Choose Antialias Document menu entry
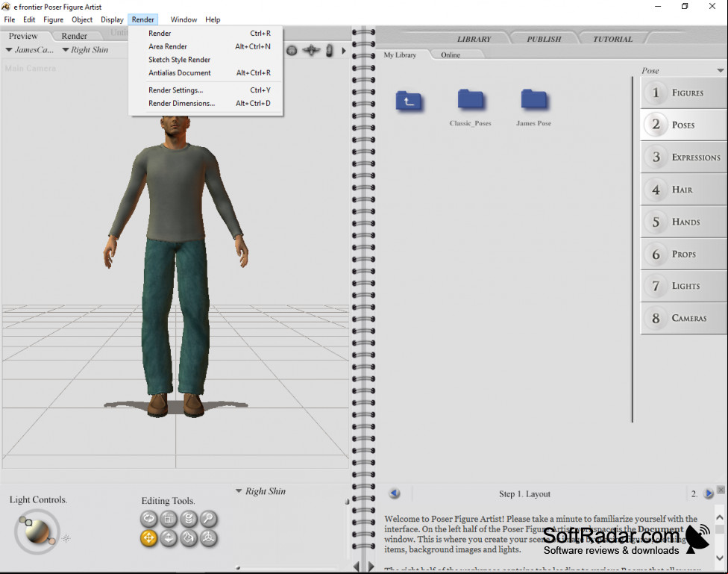Image resolution: width=728 pixels, height=574 pixels. (206, 72)
